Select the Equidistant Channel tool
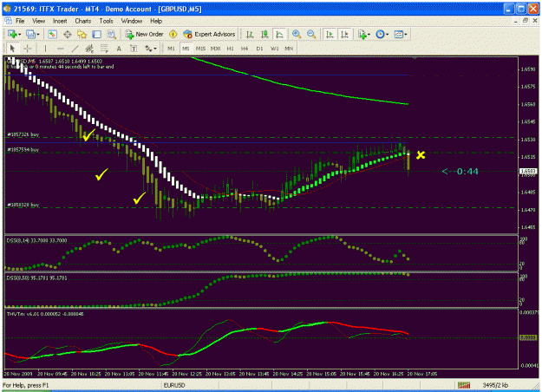The height and width of the screenshot is (392, 542). coord(89,49)
